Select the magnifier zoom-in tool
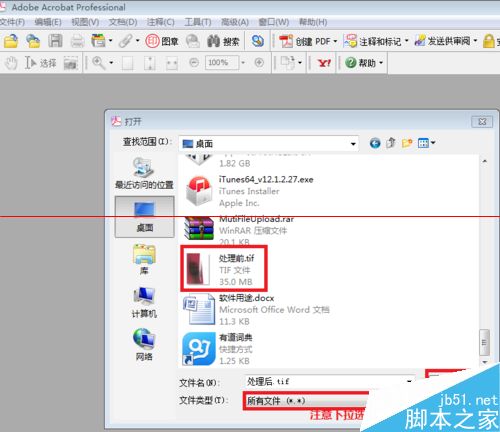500x432 pixels. pos(99,63)
